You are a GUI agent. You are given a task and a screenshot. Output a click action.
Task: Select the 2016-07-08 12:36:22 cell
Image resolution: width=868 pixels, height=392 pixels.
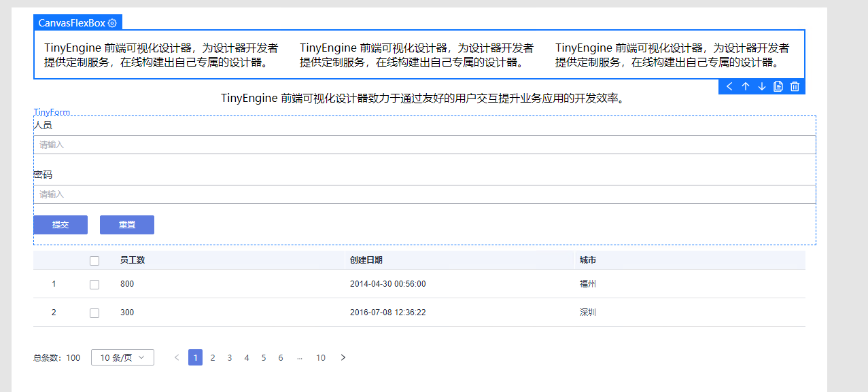tap(388, 313)
